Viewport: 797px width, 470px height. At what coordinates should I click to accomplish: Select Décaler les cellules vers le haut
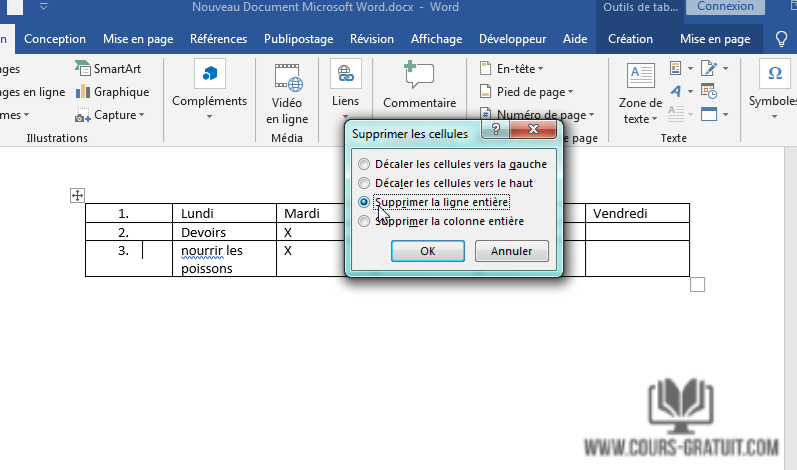(x=365, y=183)
